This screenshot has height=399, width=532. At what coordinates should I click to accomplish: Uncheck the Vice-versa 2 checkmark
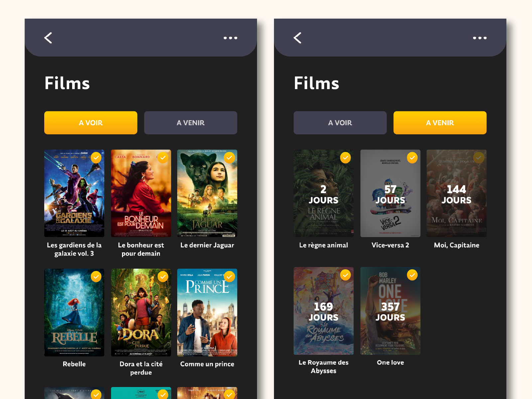pyautogui.click(x=412, y=158)
